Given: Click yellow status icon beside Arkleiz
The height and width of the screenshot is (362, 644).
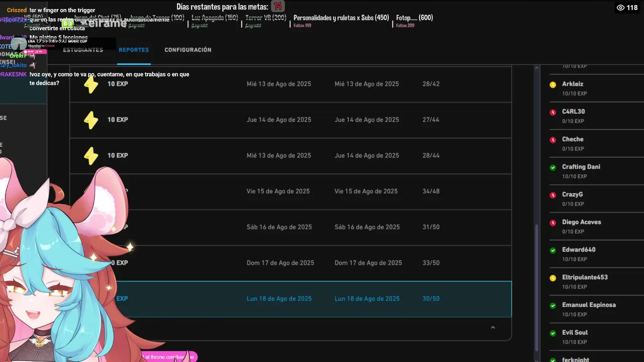Looking at the screenshot, I should tap(552, 84).
